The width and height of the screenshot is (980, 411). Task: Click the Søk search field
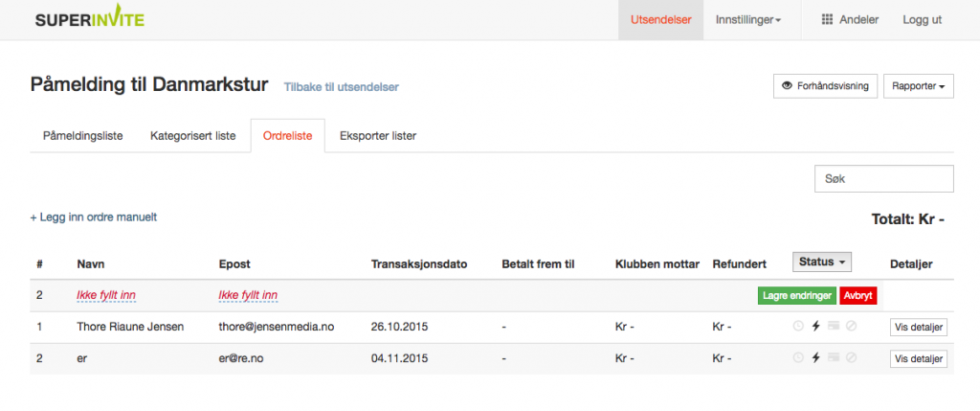[883, 179]
